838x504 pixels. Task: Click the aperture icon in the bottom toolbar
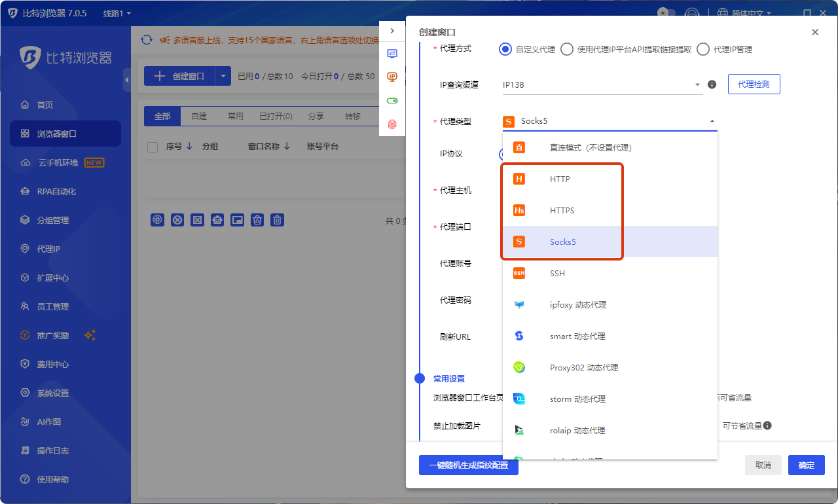tap(157, 220)
